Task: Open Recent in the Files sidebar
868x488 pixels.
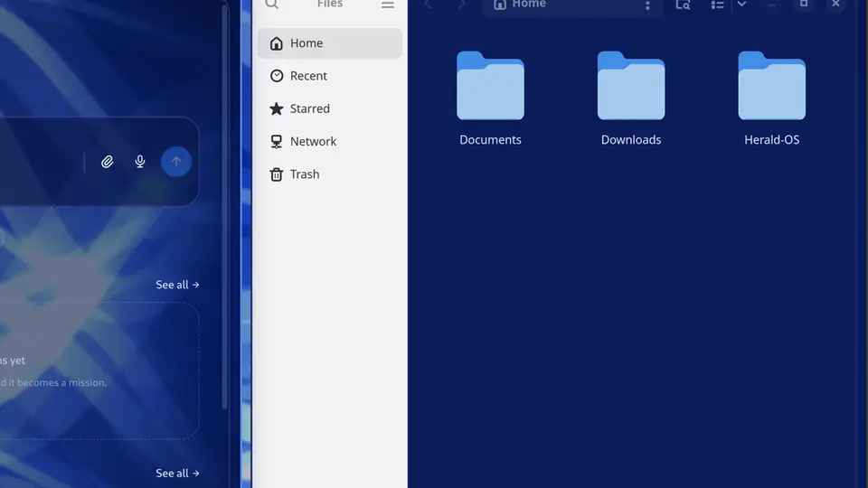Action: (329, 76)
